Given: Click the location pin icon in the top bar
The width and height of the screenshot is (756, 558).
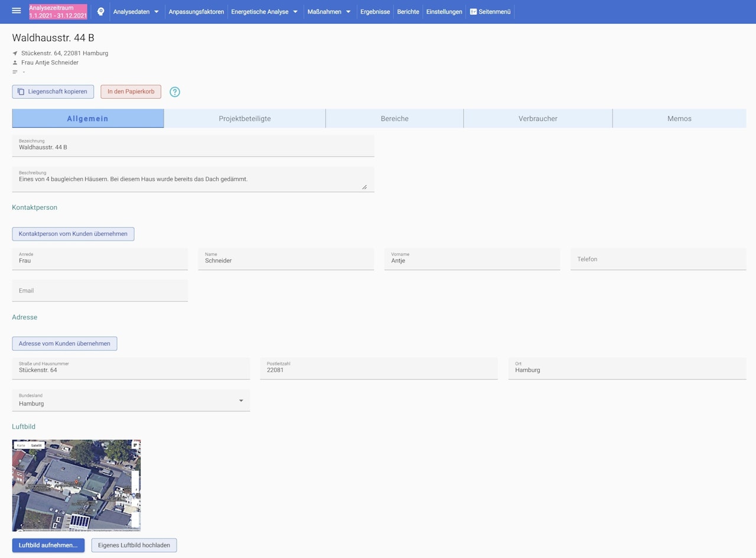Looking at the screenshot, I should coord(101,11).
